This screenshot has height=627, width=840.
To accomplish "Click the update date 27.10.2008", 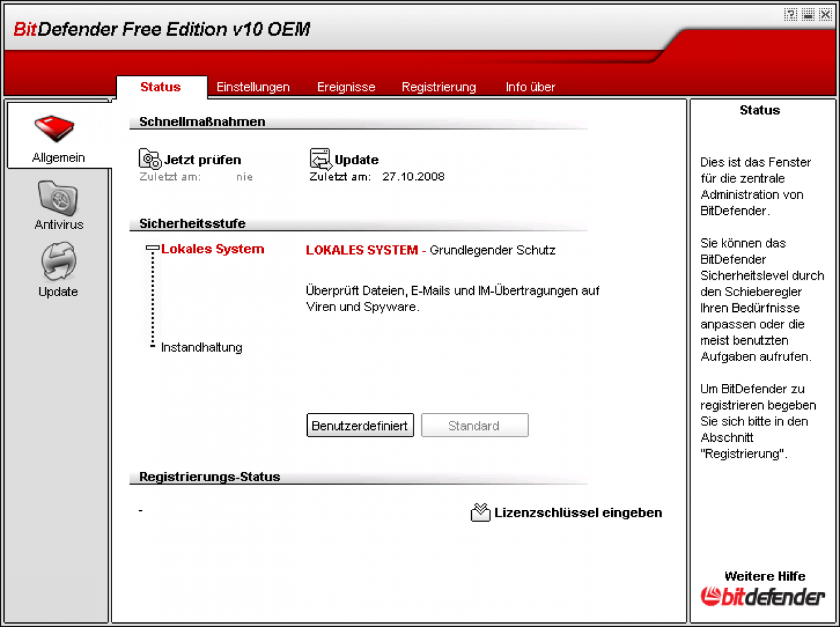I will (x=413, y=177).
